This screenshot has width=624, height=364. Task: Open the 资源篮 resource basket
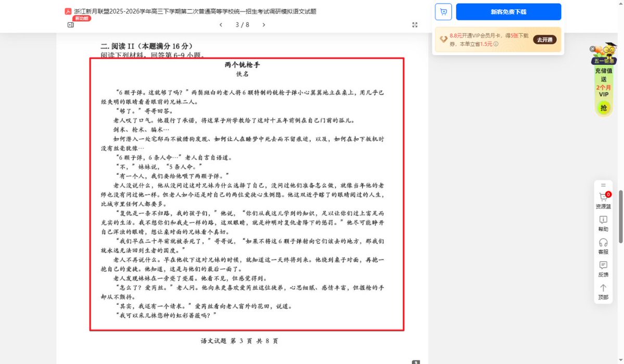[603, 201]
